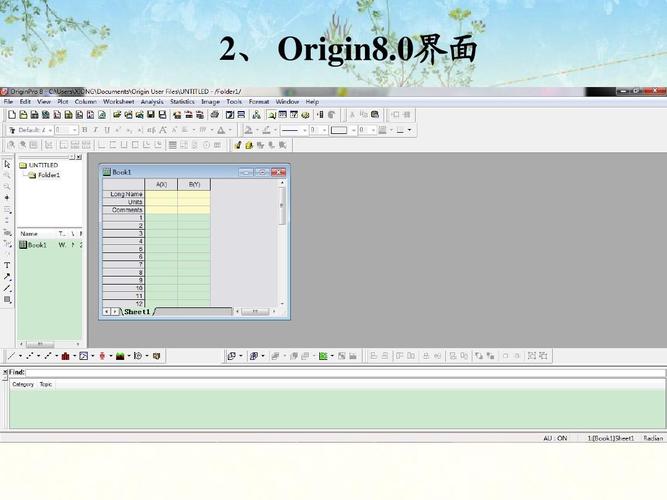This screenshot has height=500, width=667.
Task: Select the Pointer tool in left toolbar
Action: click(x=7, y=164)
